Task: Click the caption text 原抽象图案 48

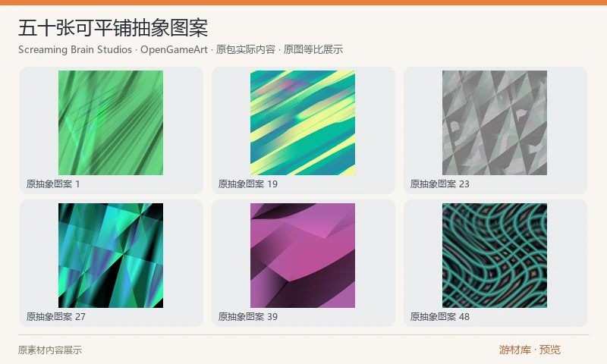Action: pyautogui.click(x=440, y=317)
